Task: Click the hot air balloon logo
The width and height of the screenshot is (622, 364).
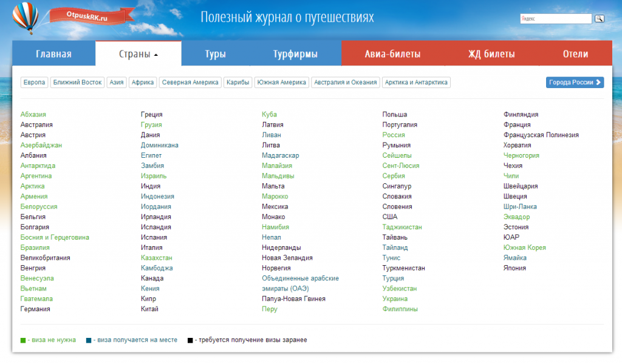Action: [x=26, y=18]
